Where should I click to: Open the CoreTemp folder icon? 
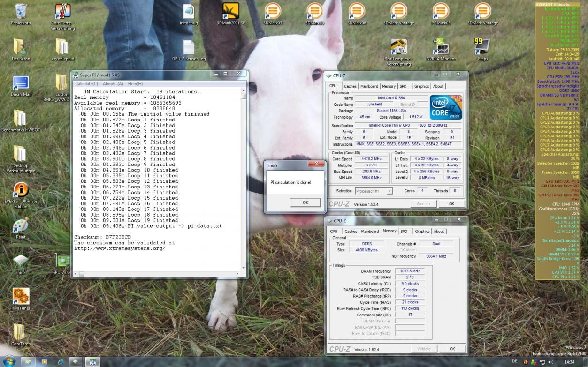[20, 332]
